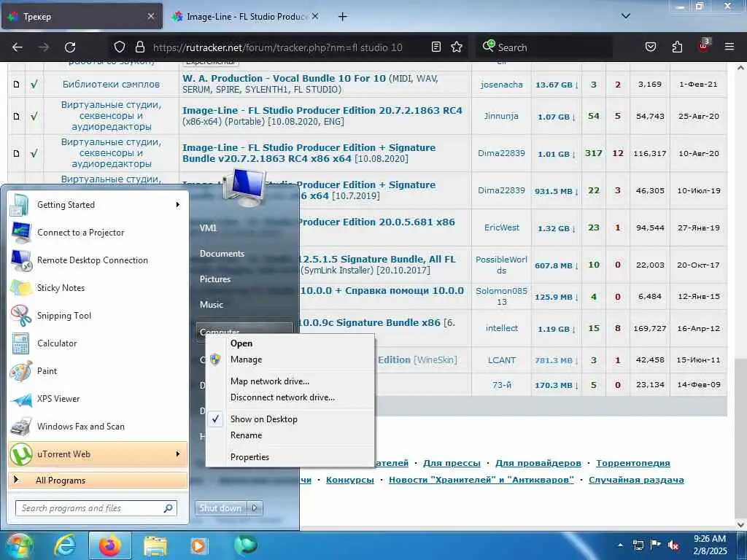Open FL Studio Producer Edition 20.7.2.1863 RC4 link
The width and height of the screenshot is (747, 560).
pyautogui.click(x=322, y=111)
